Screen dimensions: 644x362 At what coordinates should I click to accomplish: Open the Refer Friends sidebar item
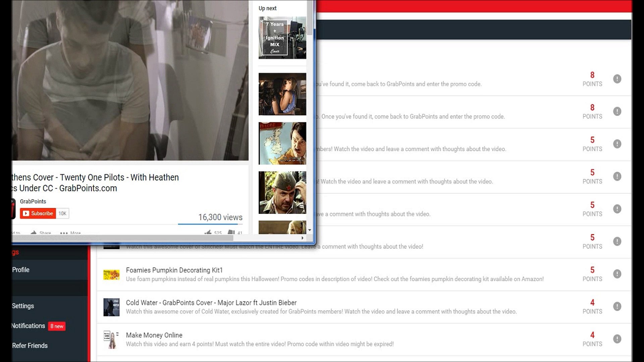coord(30,346)
